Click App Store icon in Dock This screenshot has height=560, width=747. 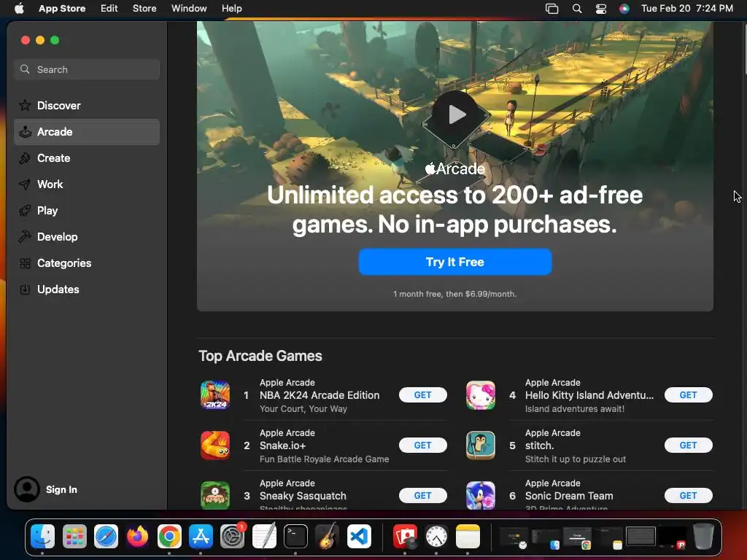coord(201,536)
